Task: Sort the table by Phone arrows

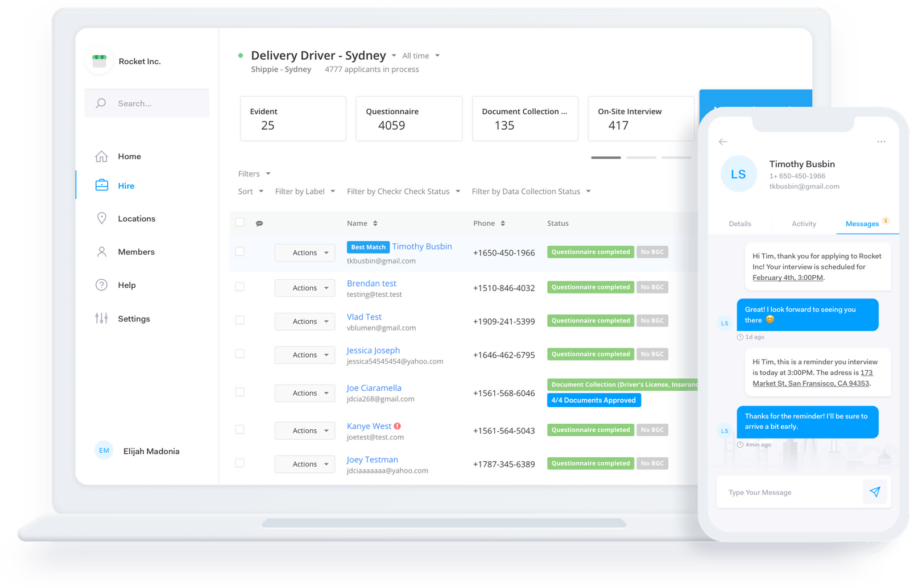Action: [503, 223]
